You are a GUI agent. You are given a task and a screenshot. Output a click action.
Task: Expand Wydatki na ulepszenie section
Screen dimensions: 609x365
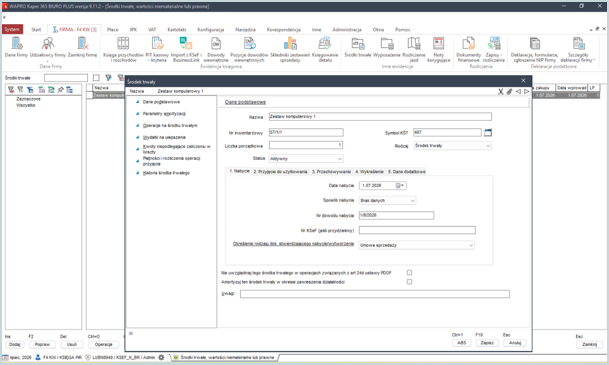(x=164, y=137)
